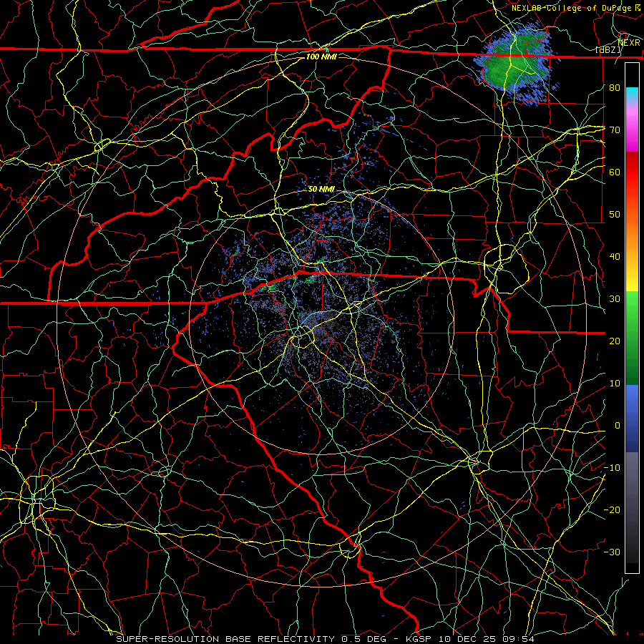Click the 30 dBZ scale label
This screenshot has width=644, height=644.
(x=615, y=299)
